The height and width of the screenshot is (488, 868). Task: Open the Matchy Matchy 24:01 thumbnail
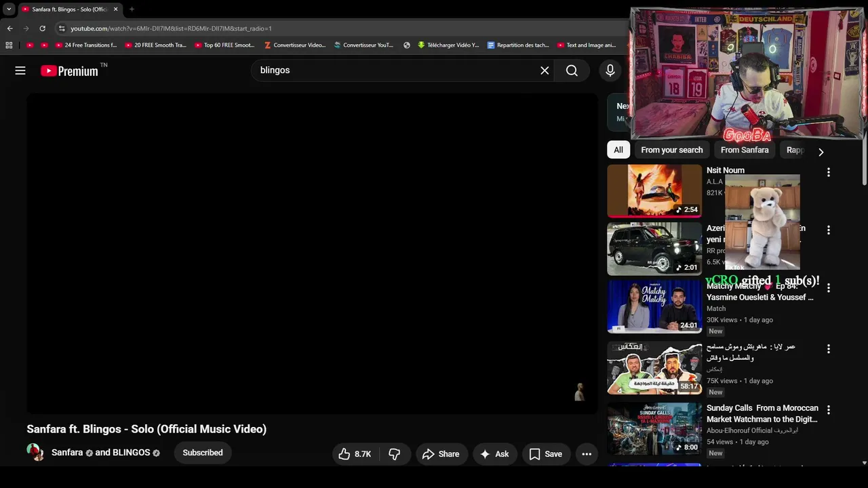pyautogui.click(x=654, y=306)
